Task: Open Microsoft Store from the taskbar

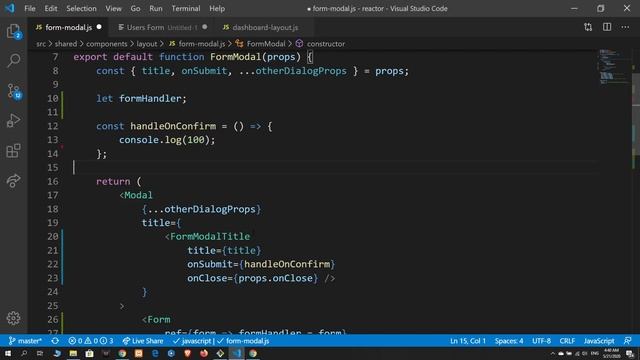Action: pos(89,353)
